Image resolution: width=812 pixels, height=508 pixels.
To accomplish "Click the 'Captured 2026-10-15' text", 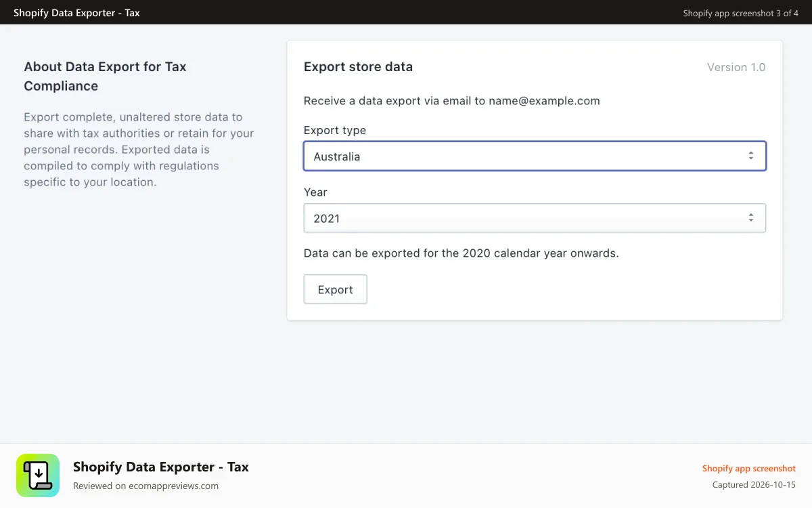I will 754,485.
